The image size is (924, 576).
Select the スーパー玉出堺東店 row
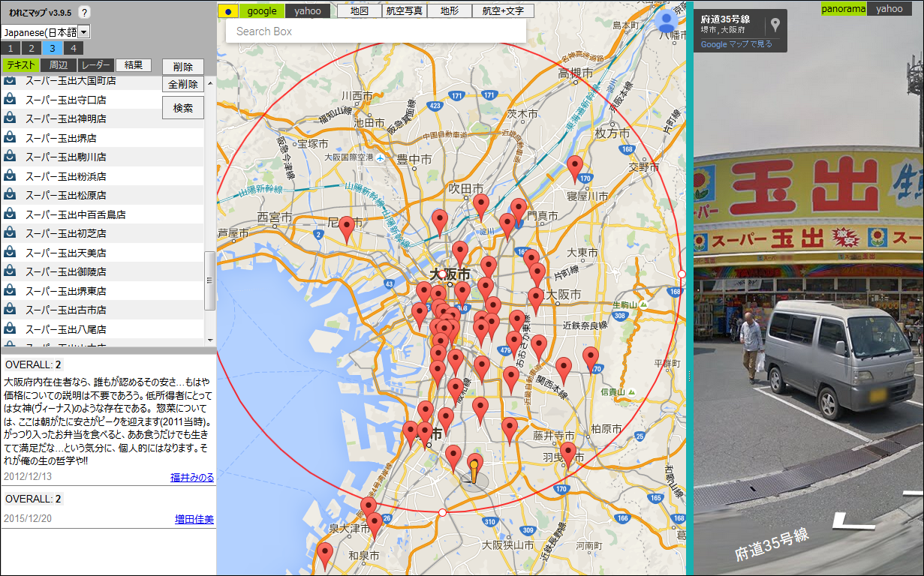tap(103, 291)
